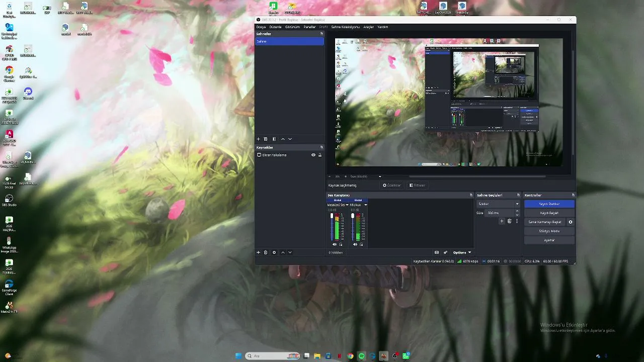Start recording with Kaydı Başlat
Image resolution: width=644 pixels, height=362 pixels.
point(549,213)
